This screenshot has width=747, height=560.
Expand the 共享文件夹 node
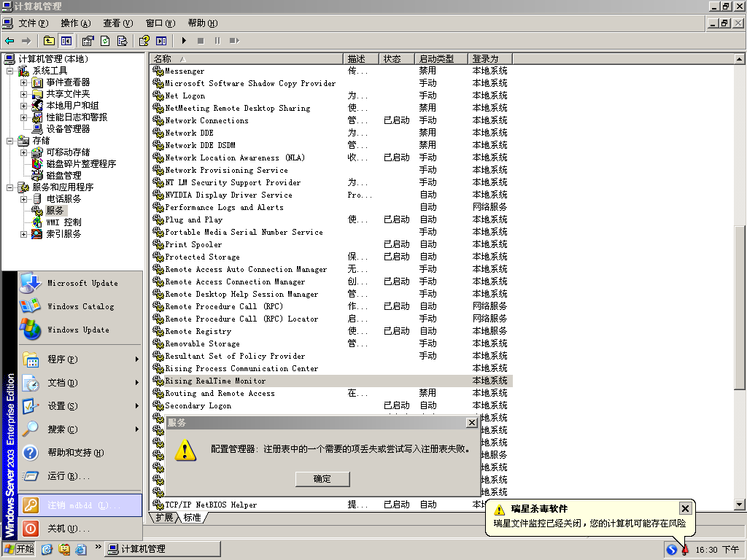point(23,94)
